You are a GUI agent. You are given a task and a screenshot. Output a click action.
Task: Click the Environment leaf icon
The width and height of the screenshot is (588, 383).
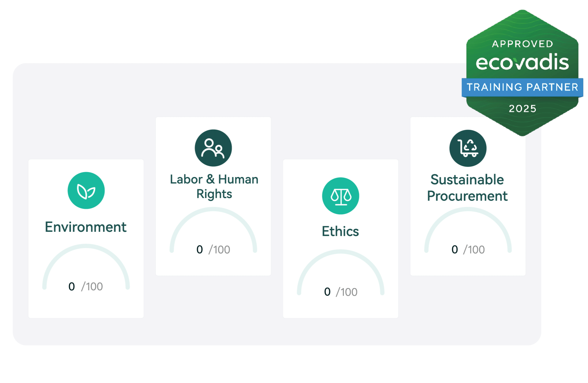click(86, 190)
